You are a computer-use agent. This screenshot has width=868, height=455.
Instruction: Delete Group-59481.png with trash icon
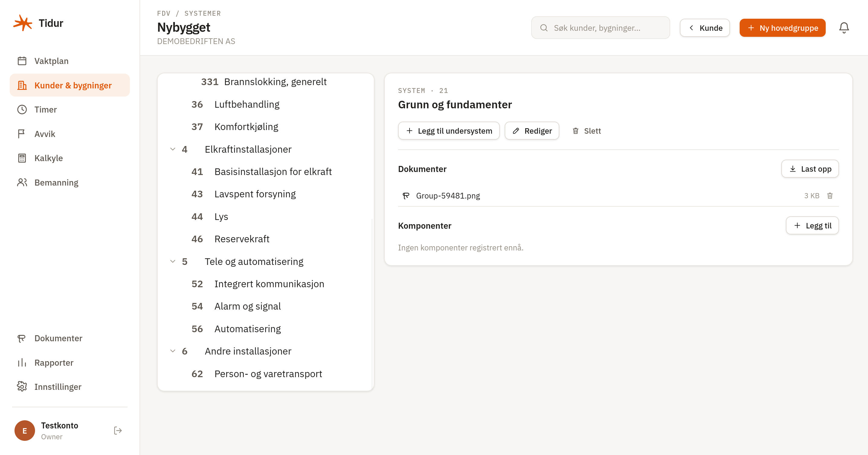[830, 196]
